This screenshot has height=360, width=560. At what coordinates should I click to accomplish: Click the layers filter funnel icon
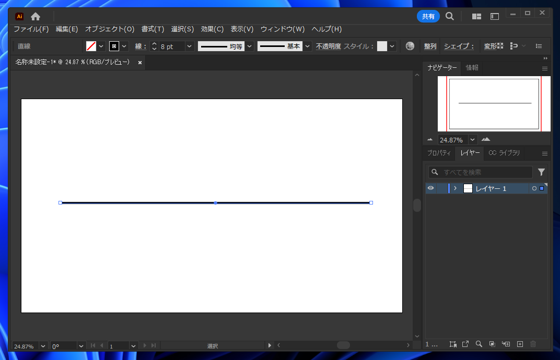click(541, 172)
